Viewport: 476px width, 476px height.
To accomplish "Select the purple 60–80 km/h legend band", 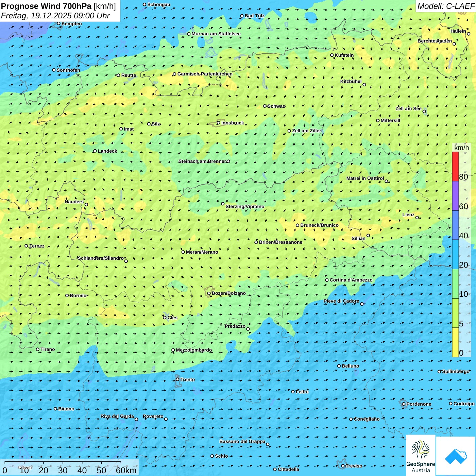I will (x=455, y=195).
